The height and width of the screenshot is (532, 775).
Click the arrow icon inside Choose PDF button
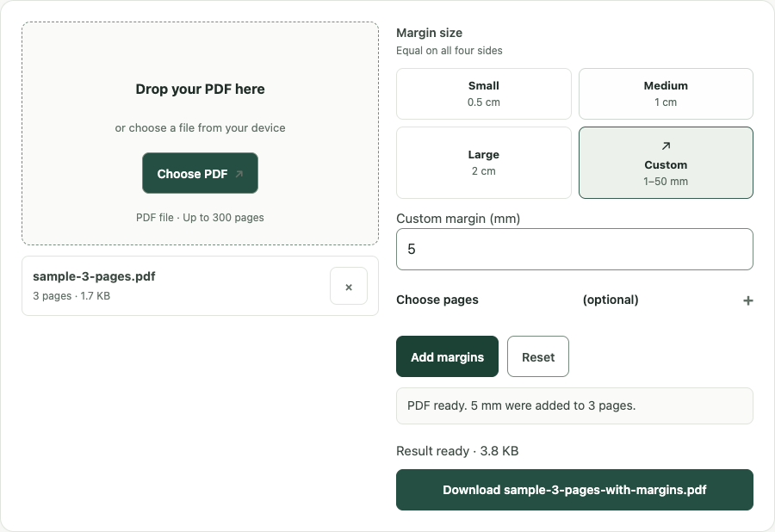tap(239, 174)
